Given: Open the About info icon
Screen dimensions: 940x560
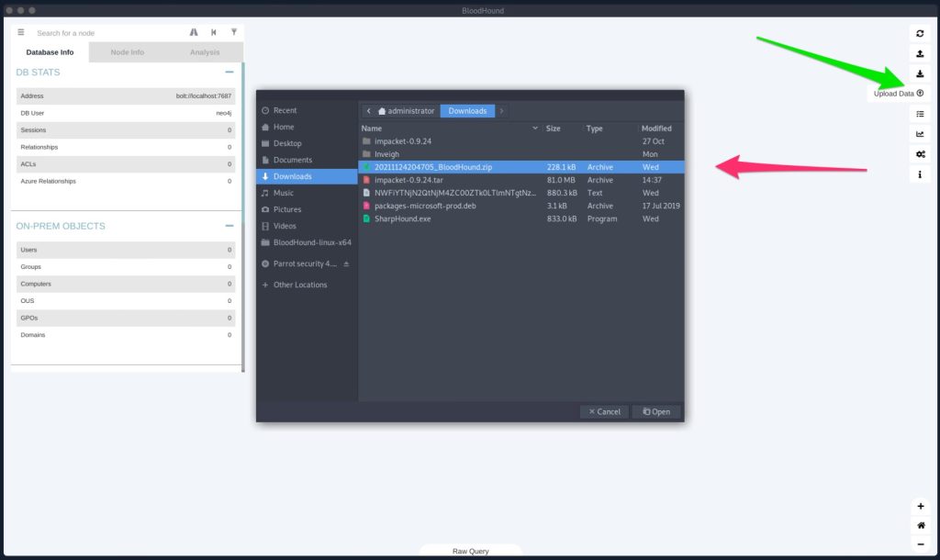Looking at the screenshot, I should 920,174.
